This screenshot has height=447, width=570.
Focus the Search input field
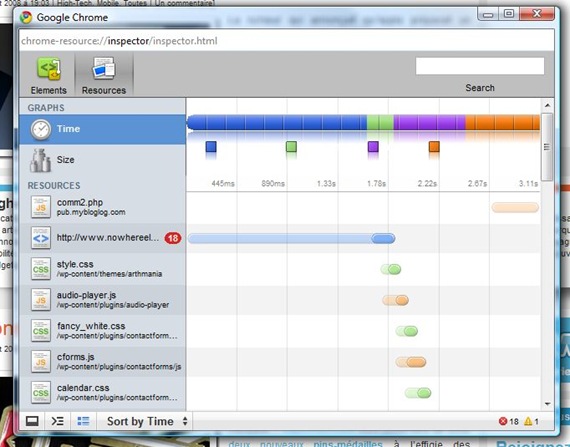[480, 66]
